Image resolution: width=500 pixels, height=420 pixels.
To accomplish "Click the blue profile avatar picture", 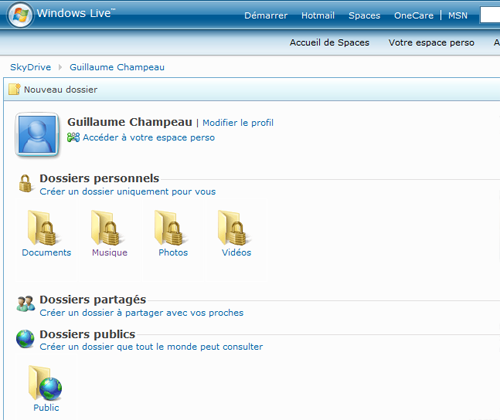I will click(37, 135).
